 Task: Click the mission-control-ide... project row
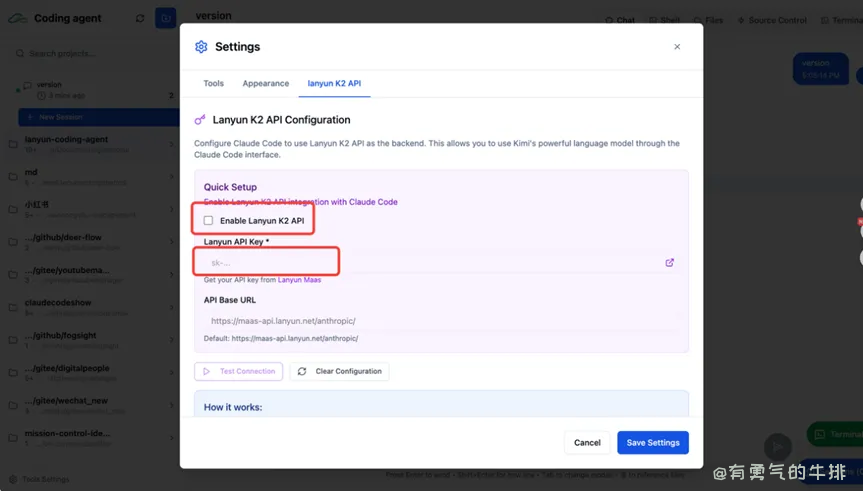(x=91, y=438)
